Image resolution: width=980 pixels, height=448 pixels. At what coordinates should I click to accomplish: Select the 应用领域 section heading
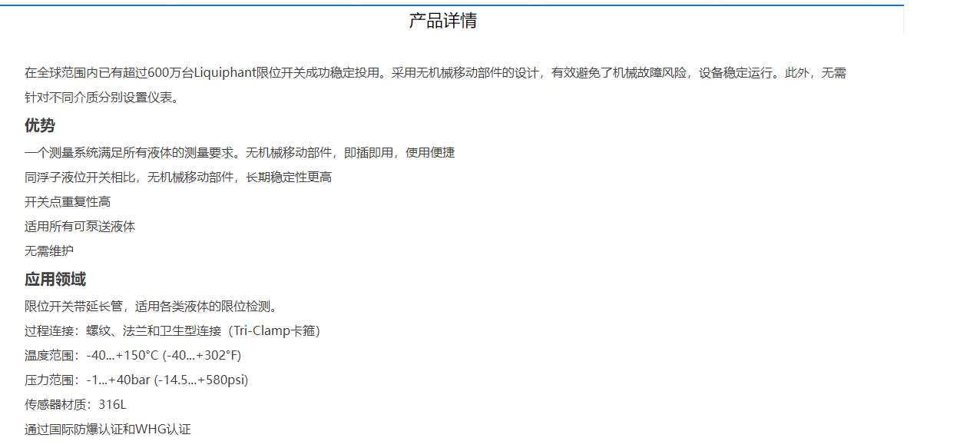[x=55, y=279]
